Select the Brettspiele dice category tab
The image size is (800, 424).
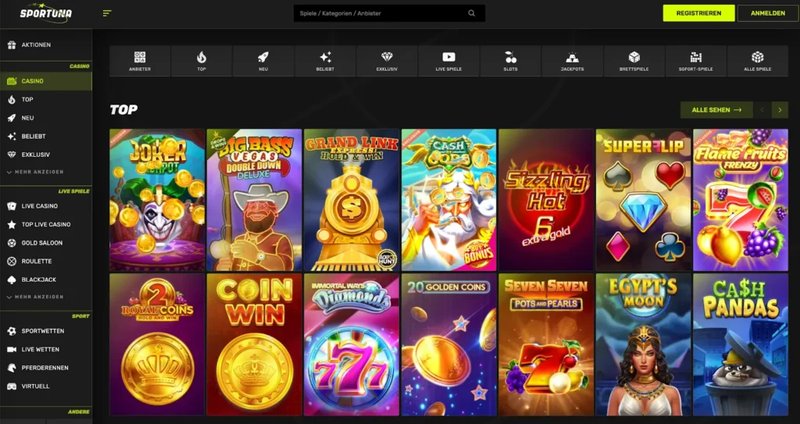point(634,61)
